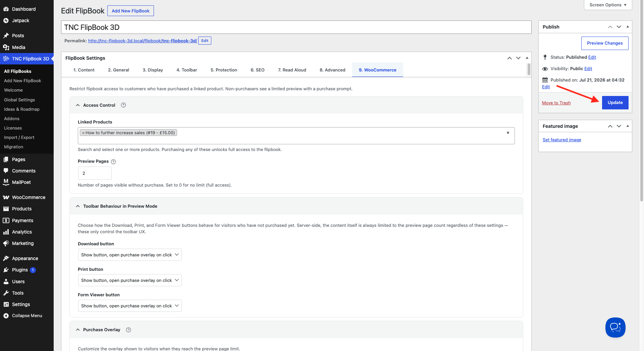Toggle the Publish panel
The image size is (644, 351).
628,27
